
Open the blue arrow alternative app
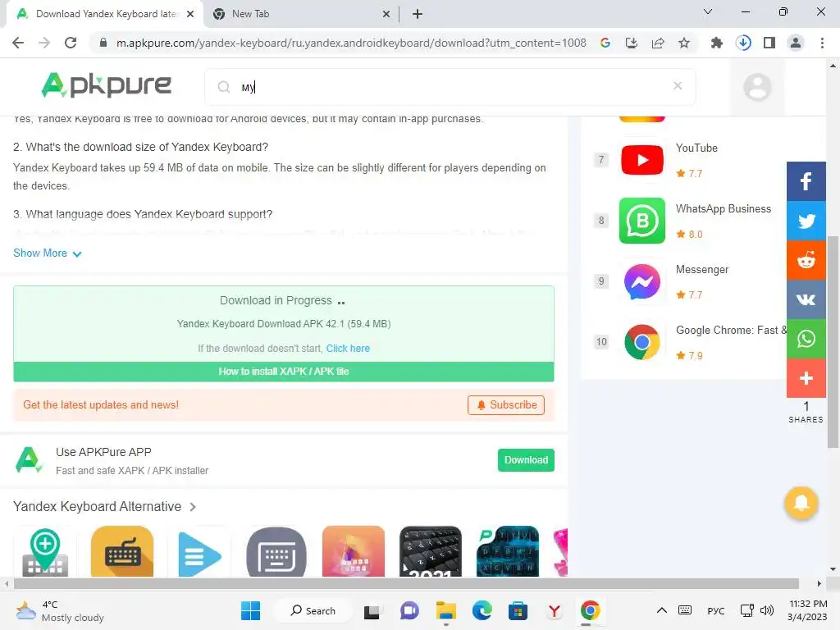tap(199, 554)
